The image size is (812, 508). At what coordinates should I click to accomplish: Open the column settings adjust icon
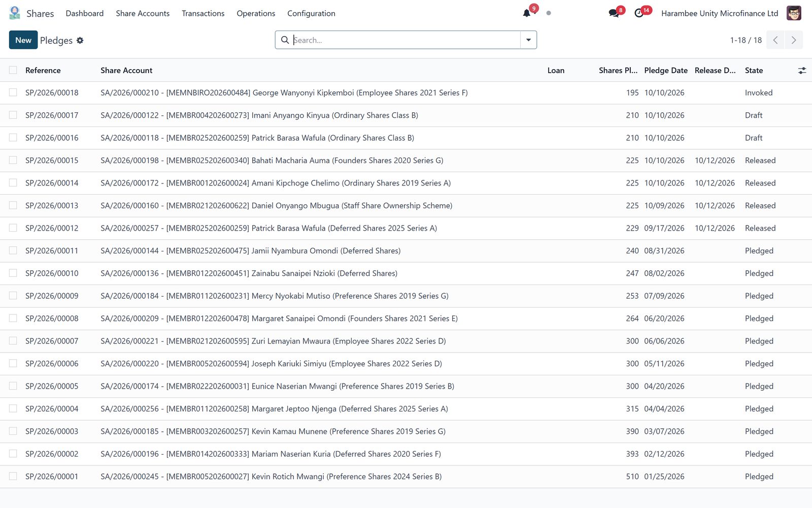[802, 71]
